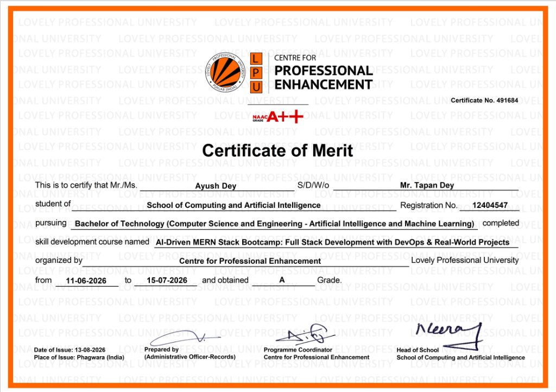Click the orange LPU letter blocks logo

[256, 73]
